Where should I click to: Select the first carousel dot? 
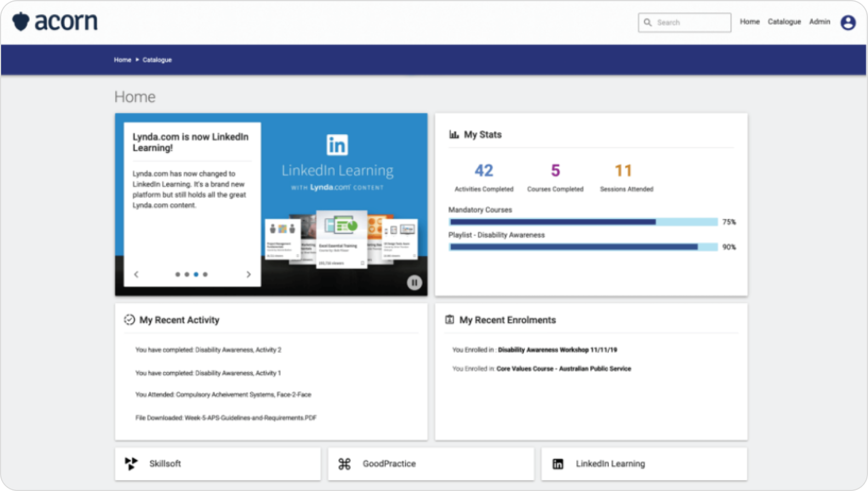pyautogui.click(x=178, y=274)
